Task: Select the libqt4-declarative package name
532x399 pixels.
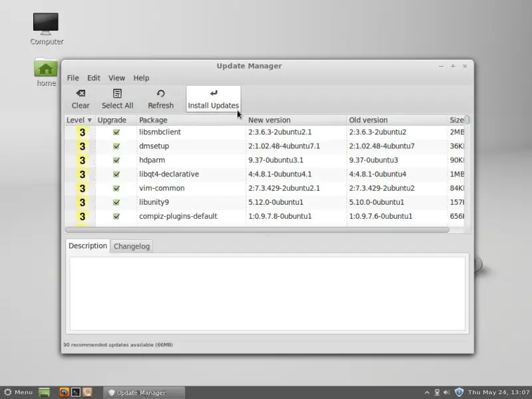Action: [x=169, y=174]
